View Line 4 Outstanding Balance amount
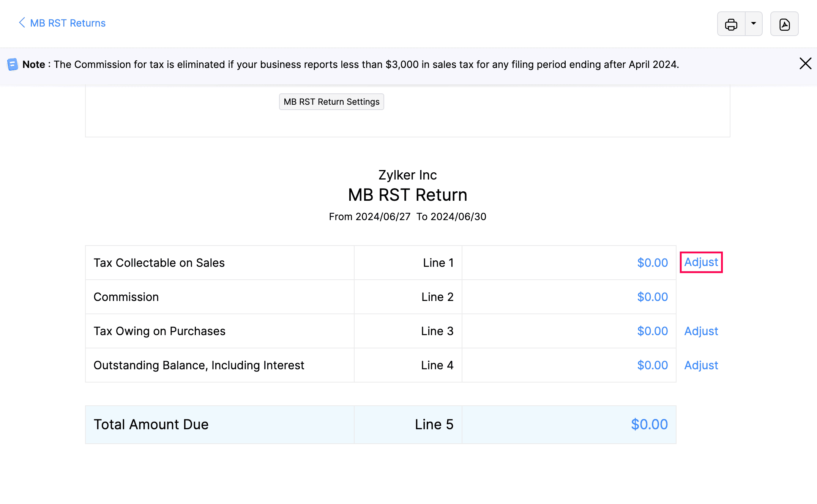Image resolution: width=817 pixels, height=504 pixels. [x=652, y=365]
